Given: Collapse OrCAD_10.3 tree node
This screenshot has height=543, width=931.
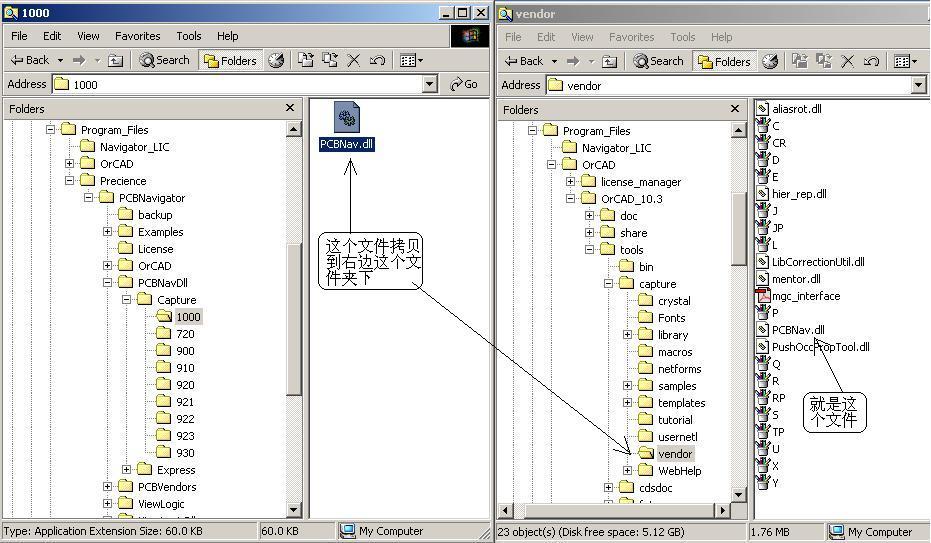Looking at the screenshot, I should tap(571, 199).
